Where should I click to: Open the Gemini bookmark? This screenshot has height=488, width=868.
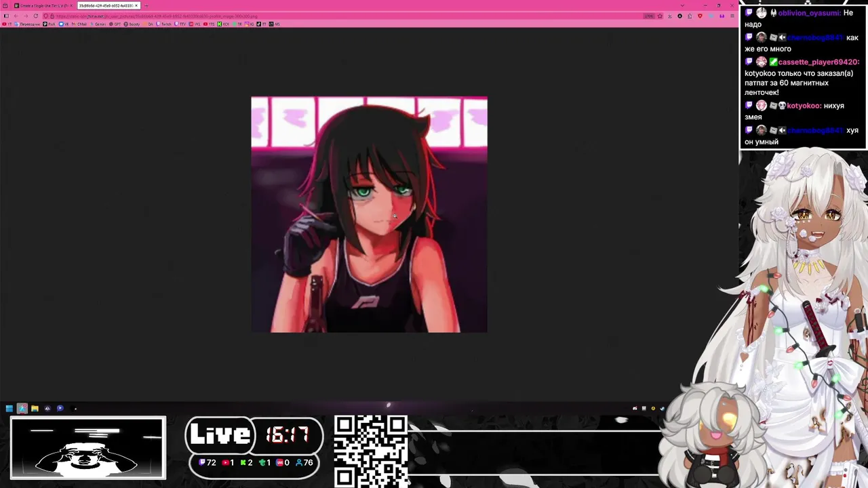[98, 24]
